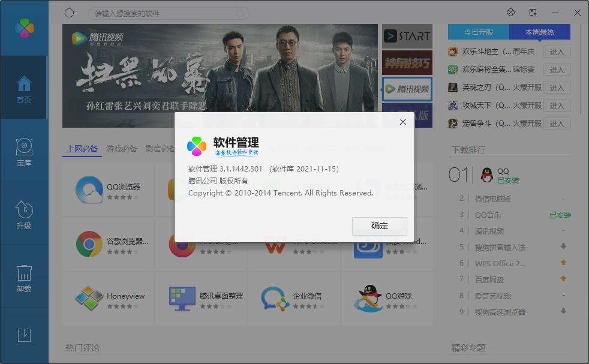Click the 攻城天下 game icon
The image size is (589, 364).
tap(453, 106)
